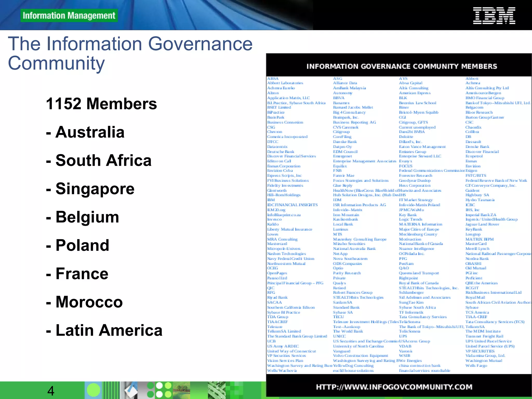Click the slide number 4 in the footer

click(x=51, y=391)
